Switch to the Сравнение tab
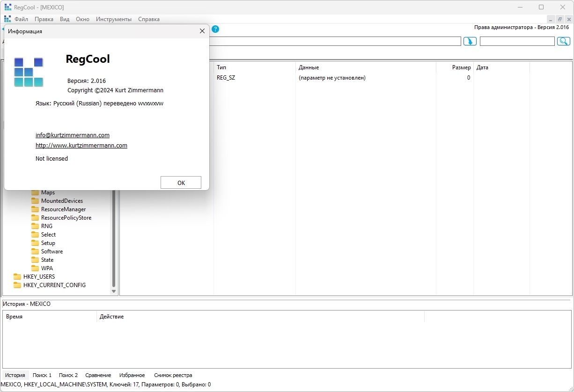This screenshot has width=574, height=392. pyautogui.click(x=98, y=375)
